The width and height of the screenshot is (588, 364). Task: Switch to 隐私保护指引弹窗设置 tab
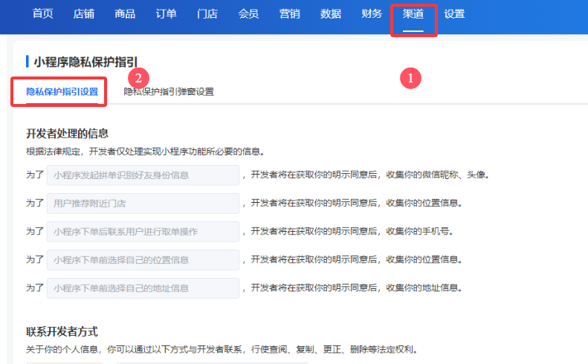coord(169,91)
